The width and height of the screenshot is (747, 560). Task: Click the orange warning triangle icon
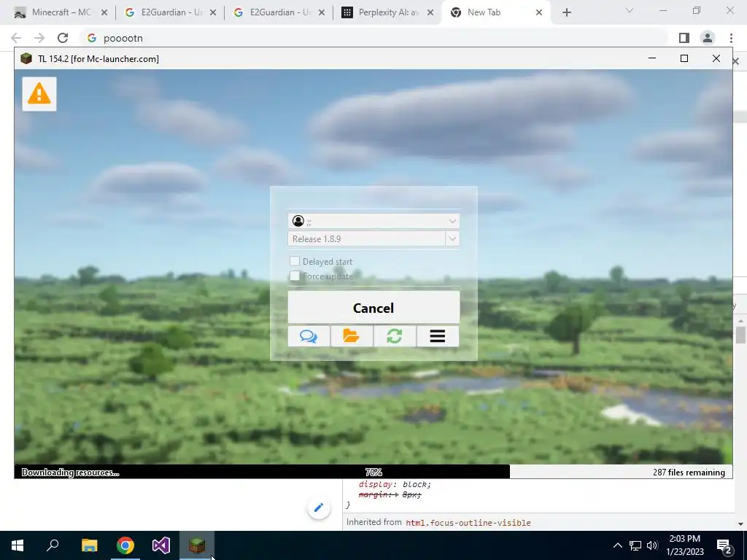39,94
